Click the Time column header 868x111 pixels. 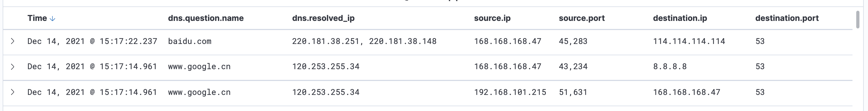(x=37, y=18)
